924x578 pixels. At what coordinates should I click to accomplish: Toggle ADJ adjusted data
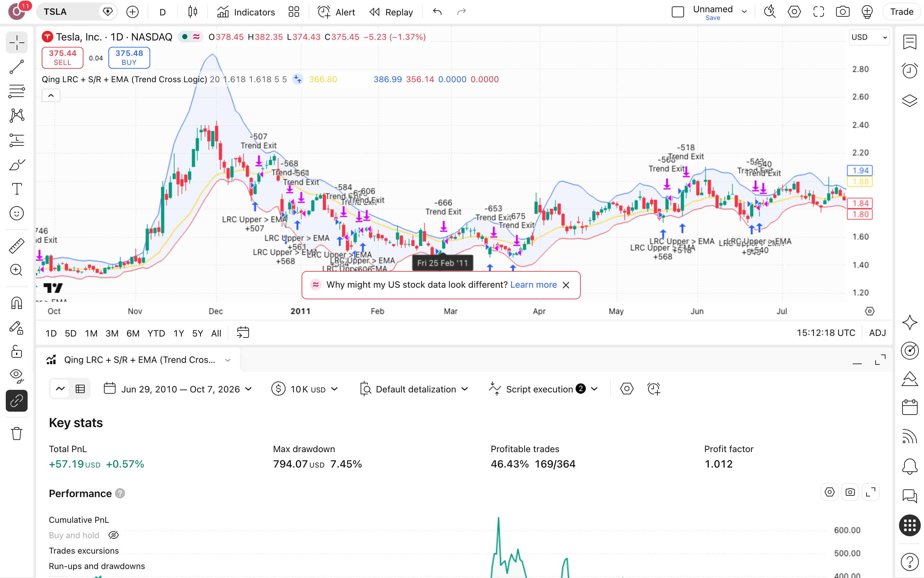click(877, 333)
